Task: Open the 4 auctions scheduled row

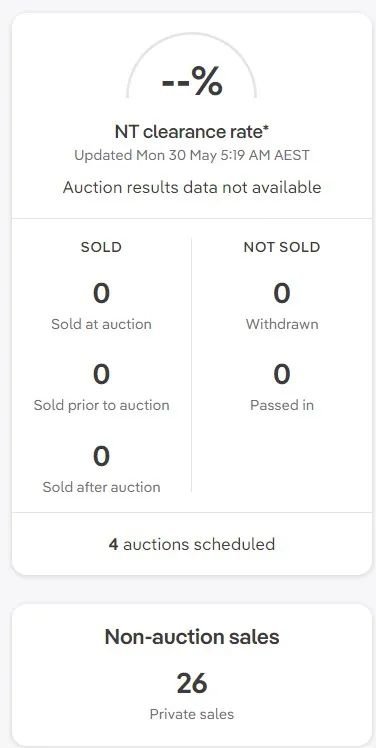Action: [x=192, y=544]
